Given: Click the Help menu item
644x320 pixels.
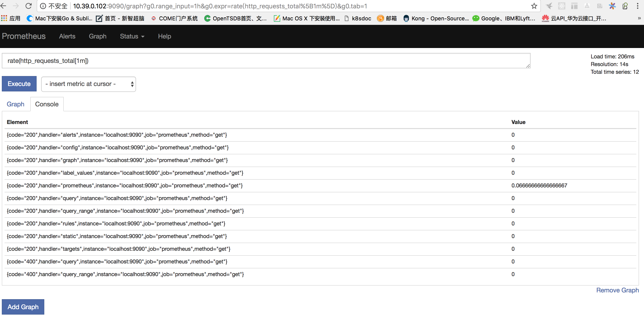Looking at the screenshot, I should coord(164,36).
